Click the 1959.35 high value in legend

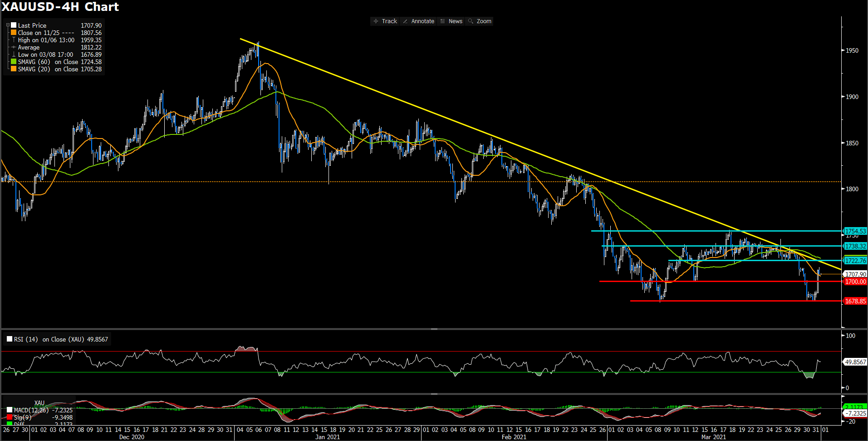coord(91,40)
